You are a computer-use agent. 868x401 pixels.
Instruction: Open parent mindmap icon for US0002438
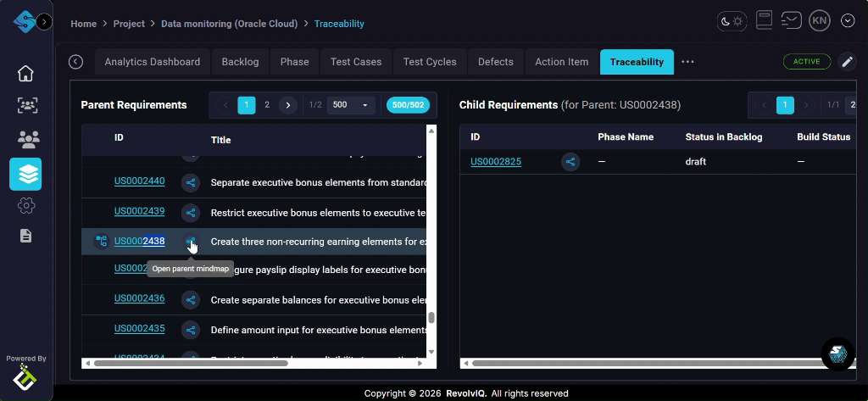pos(191,242)
